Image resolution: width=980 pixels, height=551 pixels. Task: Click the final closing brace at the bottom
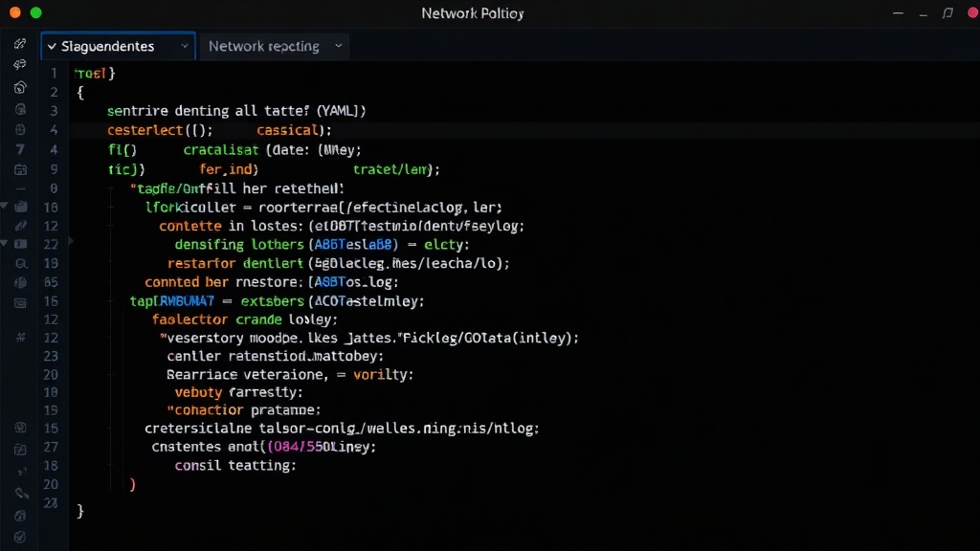[x=80, y=511]
